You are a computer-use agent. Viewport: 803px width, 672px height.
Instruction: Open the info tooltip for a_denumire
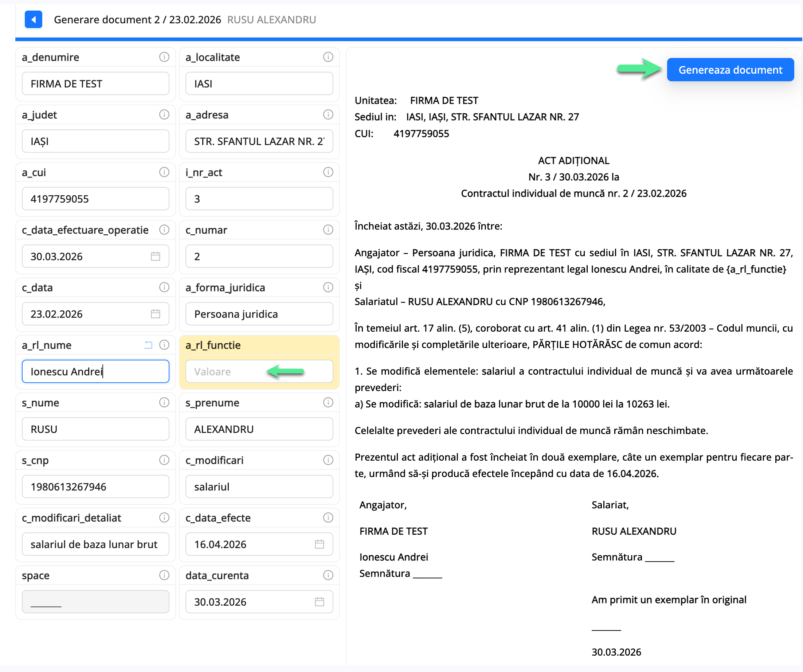click(x=164, y=57)
